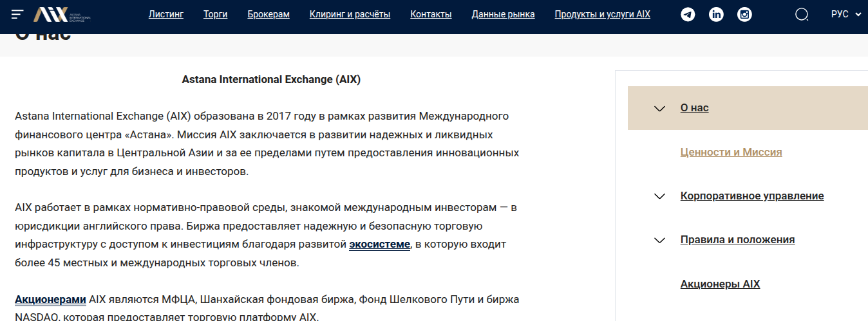
Task: Open the РУС language dropdown
Action: [846, 14]
